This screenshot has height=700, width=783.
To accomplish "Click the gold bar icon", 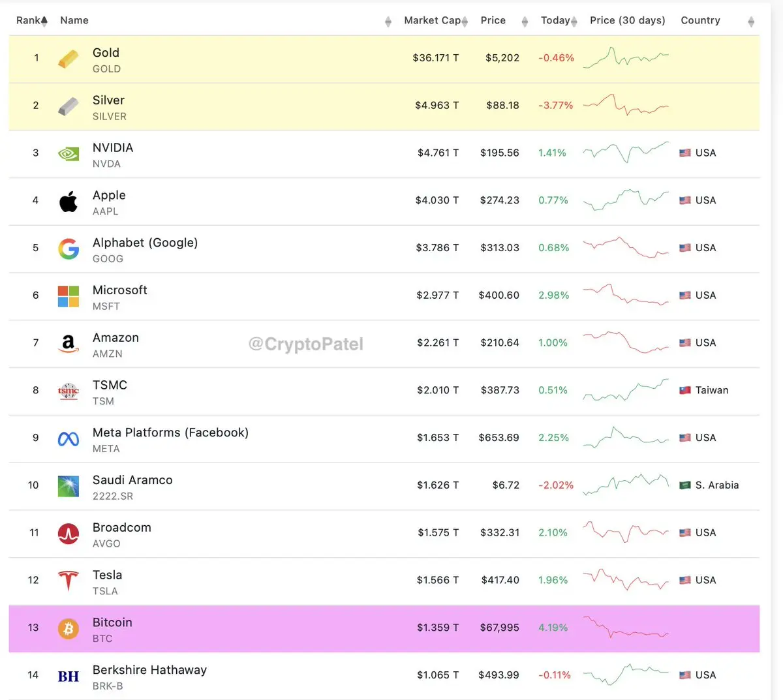I will click(69, 59).
